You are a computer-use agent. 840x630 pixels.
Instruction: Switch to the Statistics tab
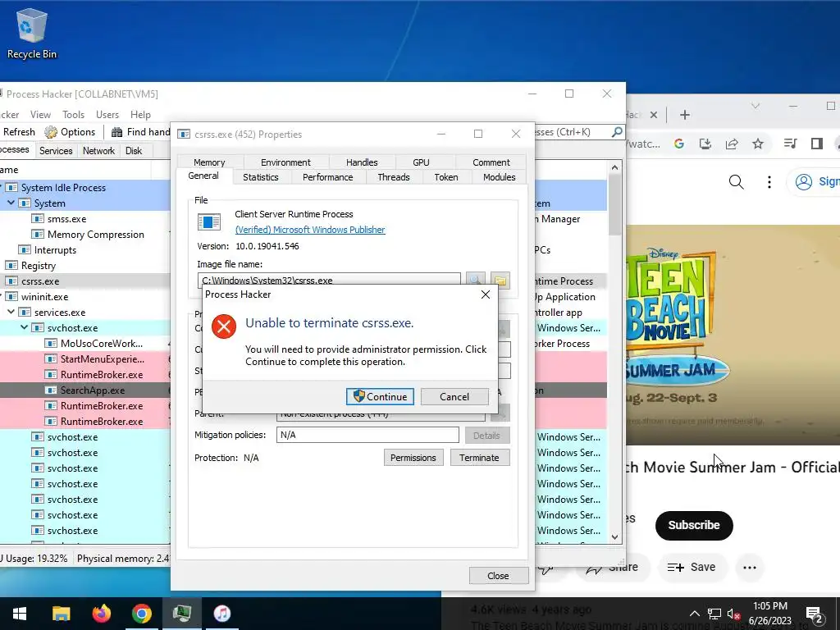260,177
